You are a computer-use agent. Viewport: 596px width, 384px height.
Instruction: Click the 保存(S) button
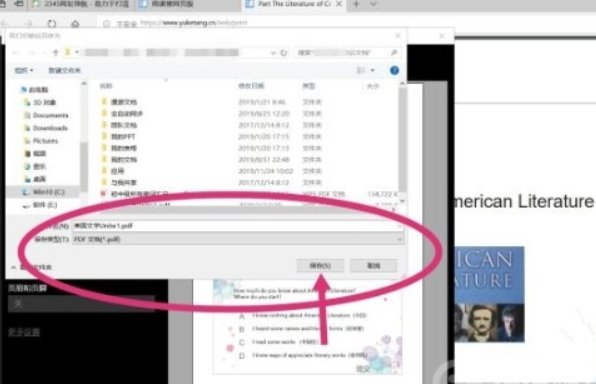point(320,265)
